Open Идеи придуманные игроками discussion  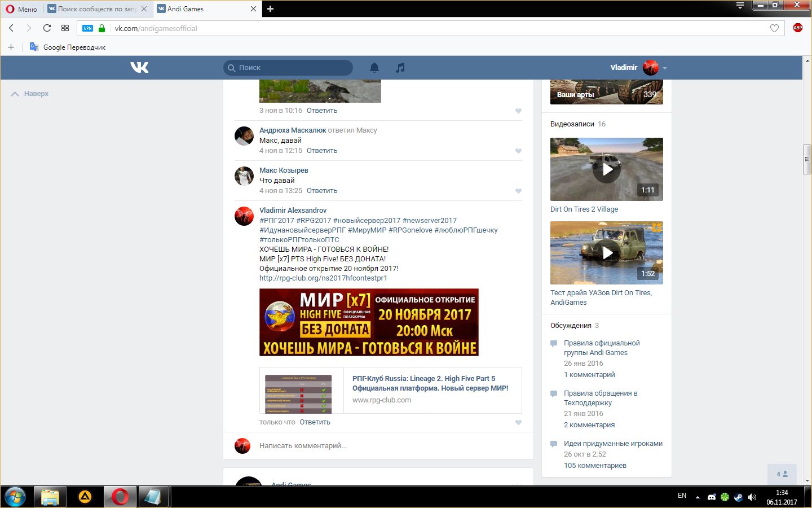(x=613, y=444)
